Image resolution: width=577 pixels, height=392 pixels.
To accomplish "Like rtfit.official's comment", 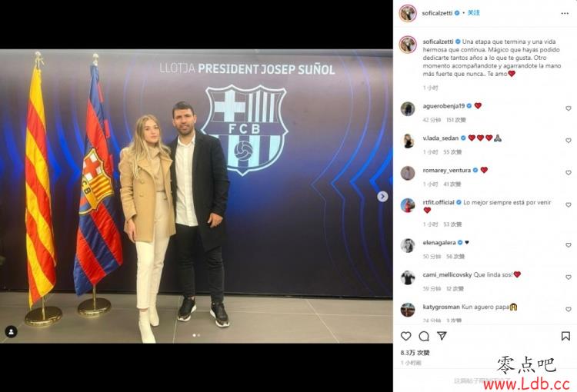I will [569, 204].
